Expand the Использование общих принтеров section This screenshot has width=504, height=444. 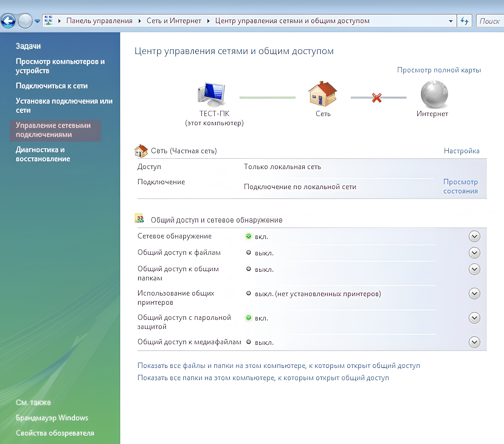(474, 294)
